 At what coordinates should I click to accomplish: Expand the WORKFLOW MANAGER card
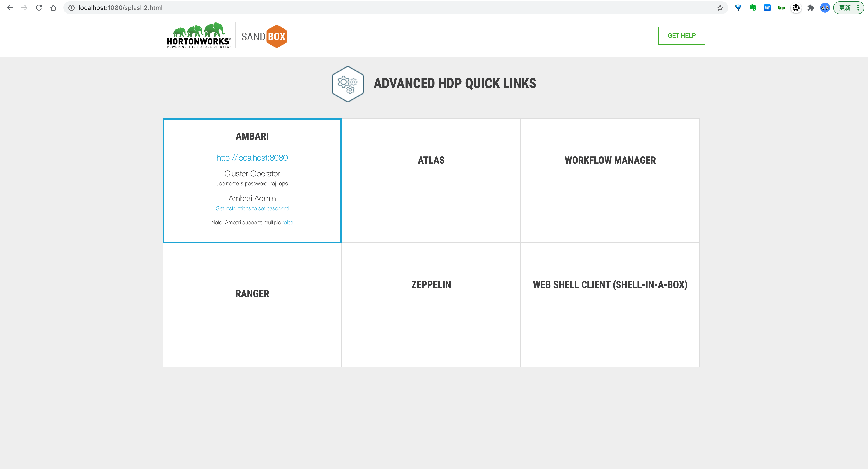click(610, 180)
